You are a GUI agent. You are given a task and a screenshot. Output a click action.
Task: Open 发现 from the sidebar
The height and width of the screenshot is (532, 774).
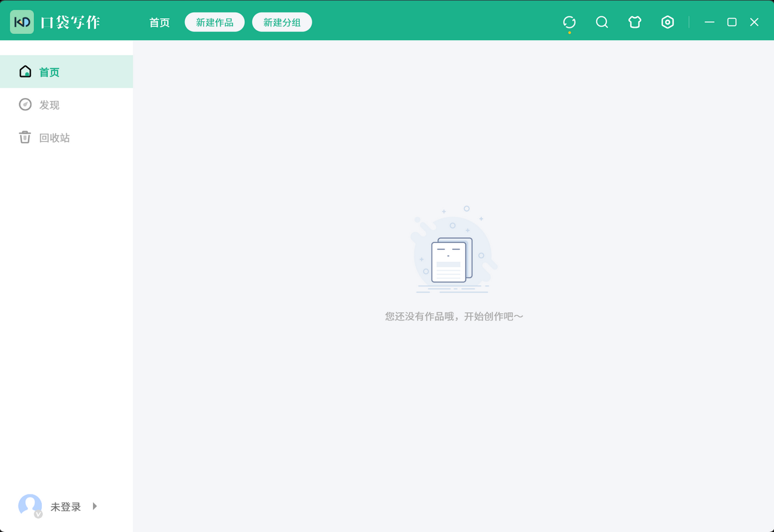[x=50, y=105]
